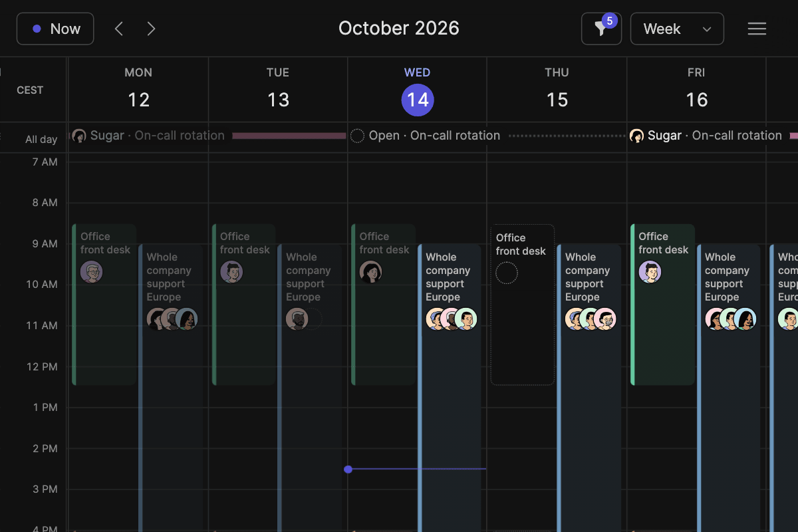Open Wednesday Whole company support Europe shift
This screenshot has height=532, width=798.
click(450, 388)
